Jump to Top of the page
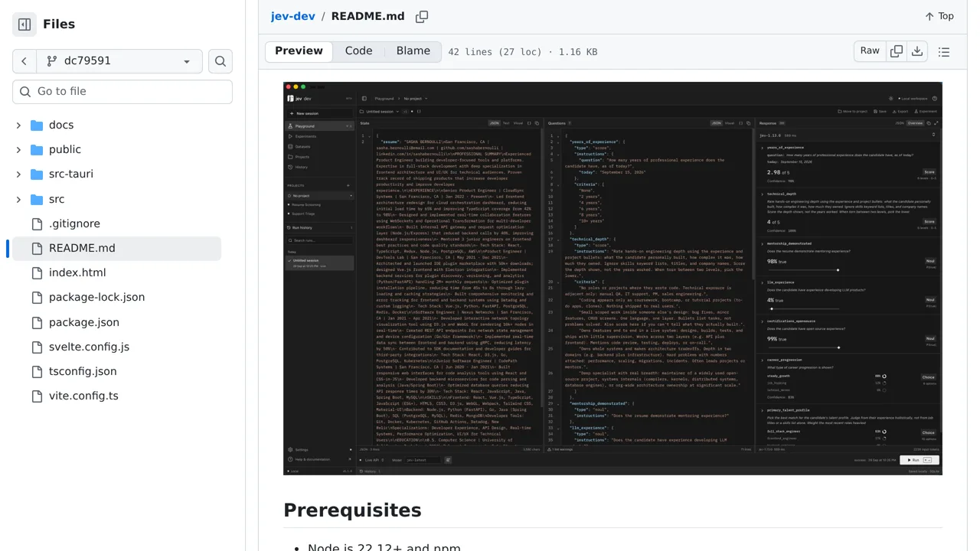 coord(939,16)
